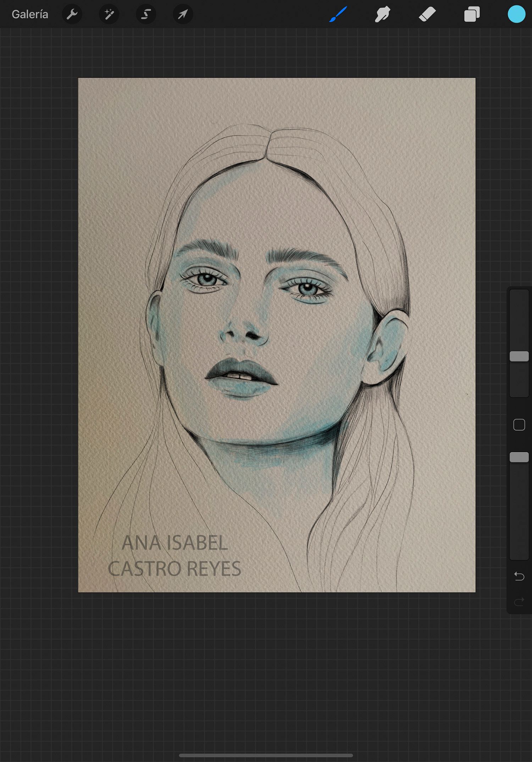Viewport: 532px width, 762px height.
Task: Activate the Selection S-shaped tool
Action: click(146, 14)
